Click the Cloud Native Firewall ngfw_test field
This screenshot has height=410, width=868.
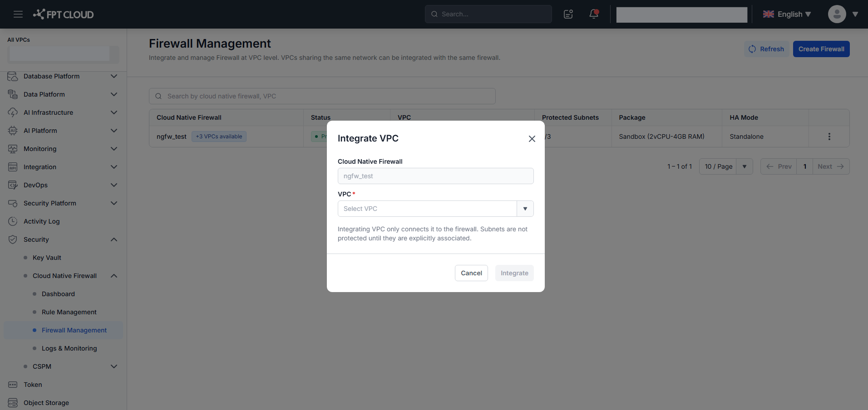(435, 176)
